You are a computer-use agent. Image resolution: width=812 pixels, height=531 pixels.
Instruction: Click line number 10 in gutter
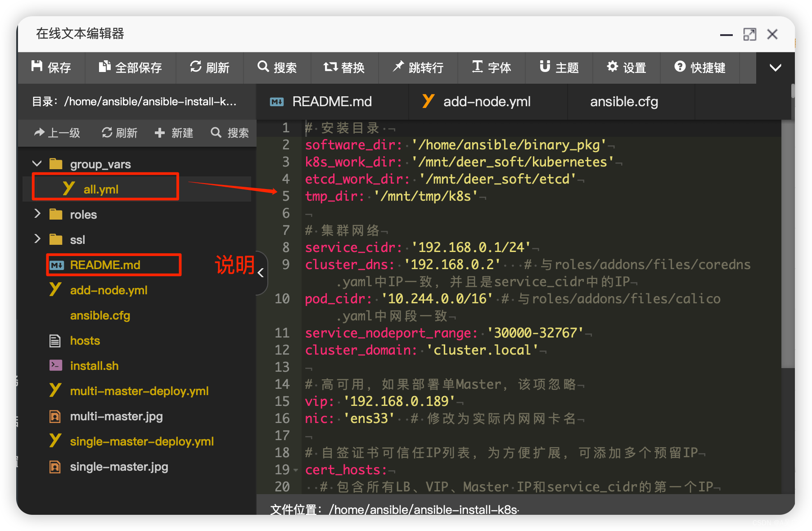282,299
